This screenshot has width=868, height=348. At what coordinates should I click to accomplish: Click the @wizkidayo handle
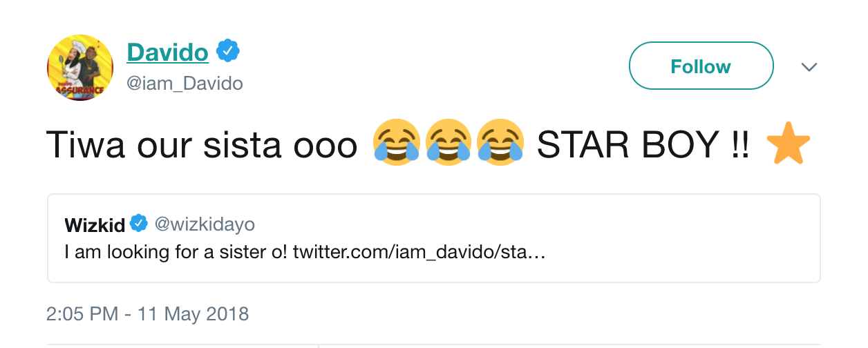pos(205,224)
